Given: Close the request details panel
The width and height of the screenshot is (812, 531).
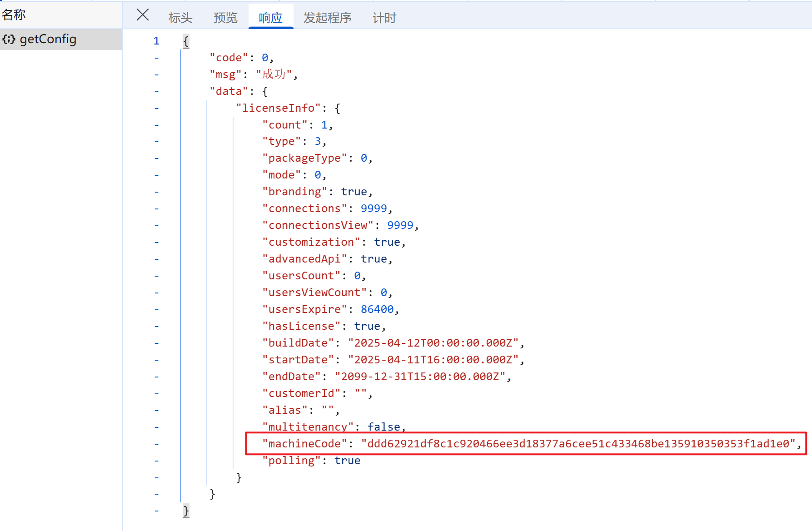Looking at the screenshot, I should (143, 15).
